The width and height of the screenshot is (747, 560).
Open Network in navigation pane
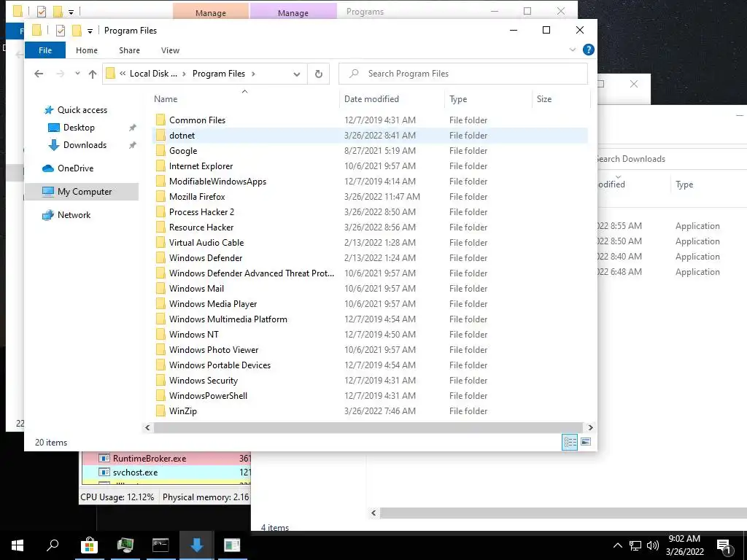tap(74, 215)
